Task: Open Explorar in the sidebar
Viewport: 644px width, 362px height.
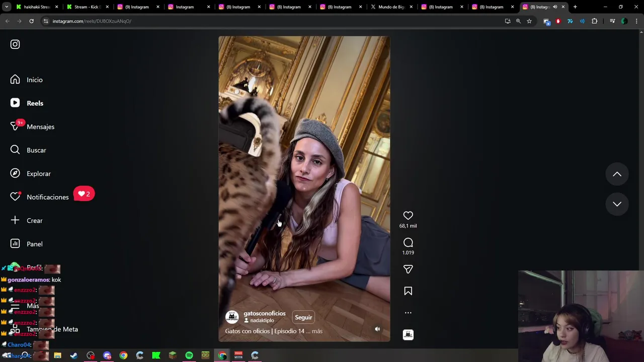Action: tap(31, 173)
